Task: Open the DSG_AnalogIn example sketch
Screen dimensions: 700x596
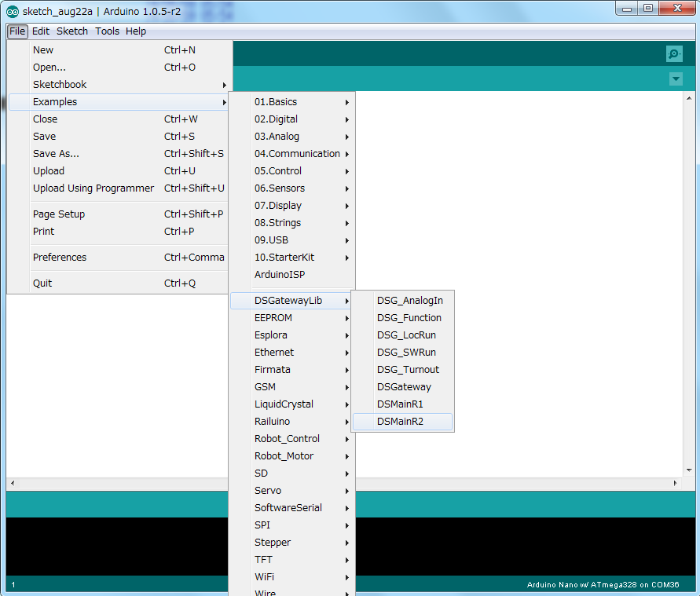Action: click(403, 301)
